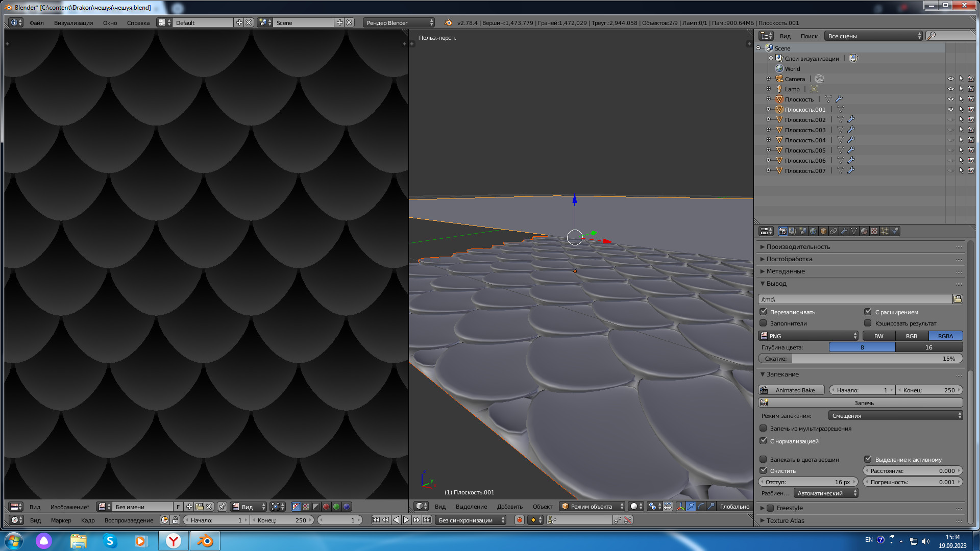Open 'Режим запекания' Смещения dropdown
Viewport: 980px width, 551px height.
(895, 415)
